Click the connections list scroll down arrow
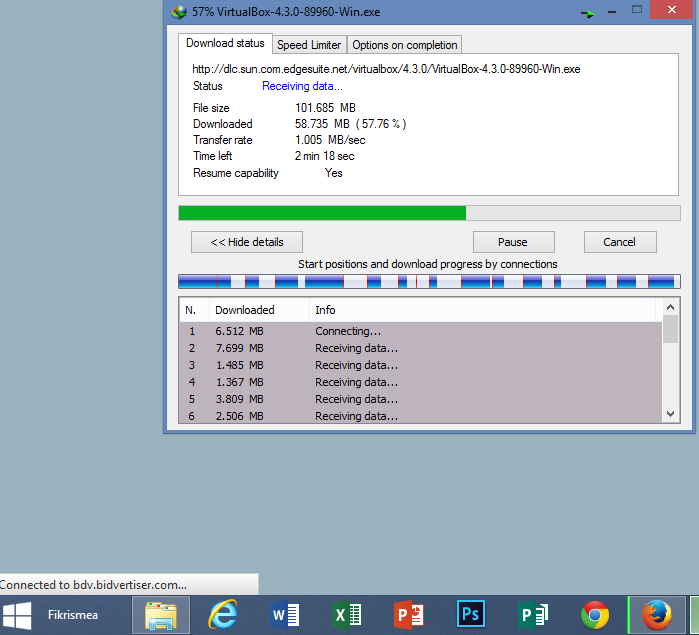The image size is (699, 635). [x=670, y=414]
